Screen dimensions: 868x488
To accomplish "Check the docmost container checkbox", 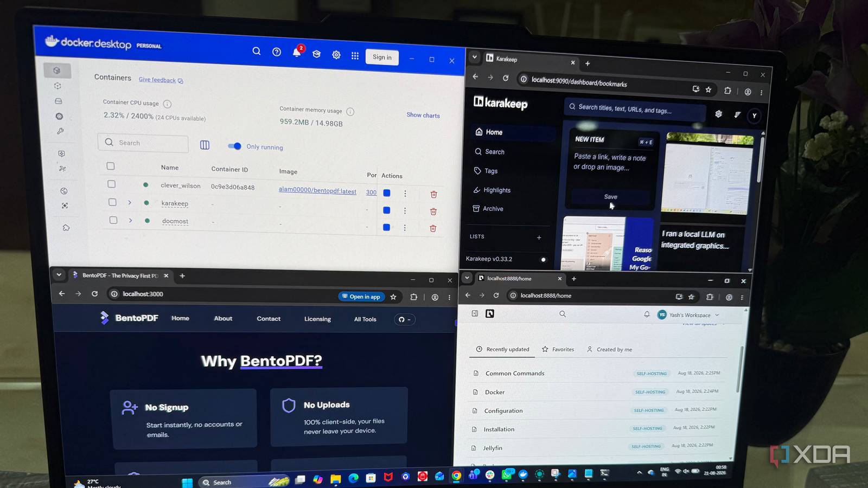I will pyautogui.click(x=113, y=220).
